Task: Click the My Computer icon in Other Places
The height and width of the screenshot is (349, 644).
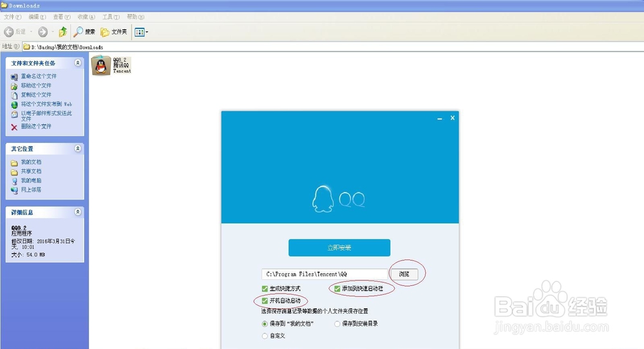Action: [x=14, y=181]
